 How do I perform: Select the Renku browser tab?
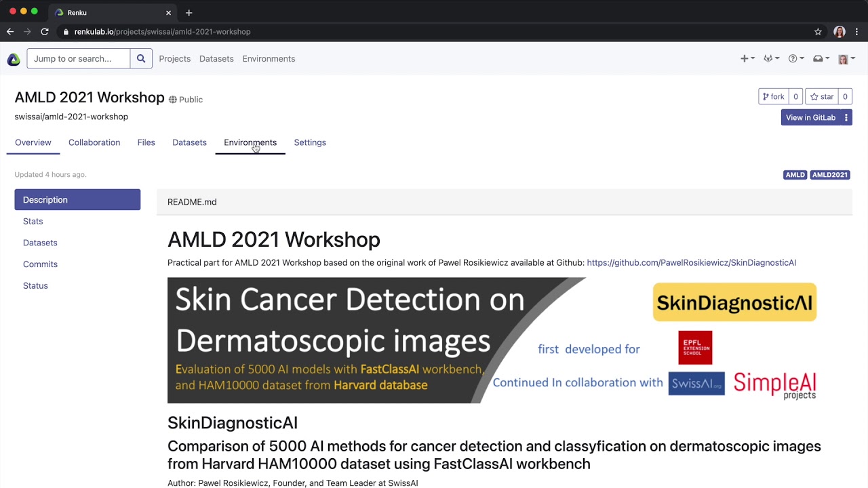pos(112,12)
